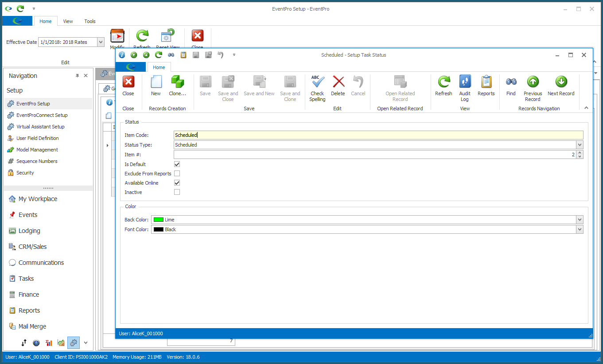Open main window quick access dropdown arrow

point(34,8)
